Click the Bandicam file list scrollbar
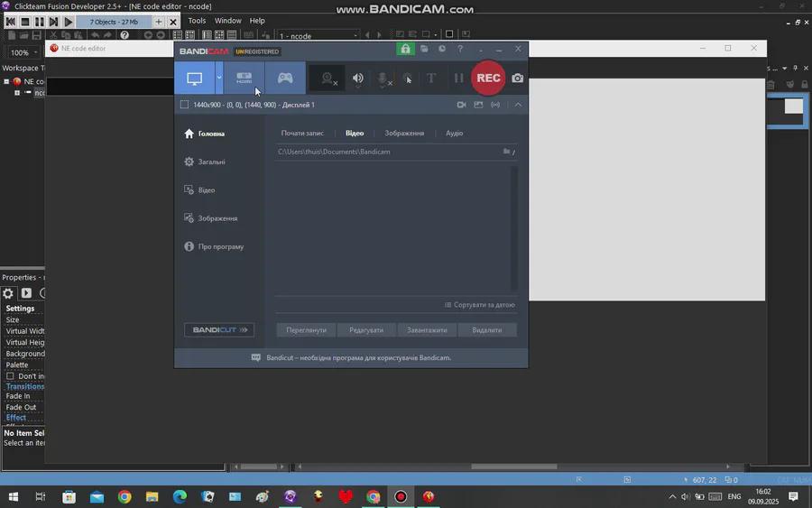 click(x=513, y=228)
